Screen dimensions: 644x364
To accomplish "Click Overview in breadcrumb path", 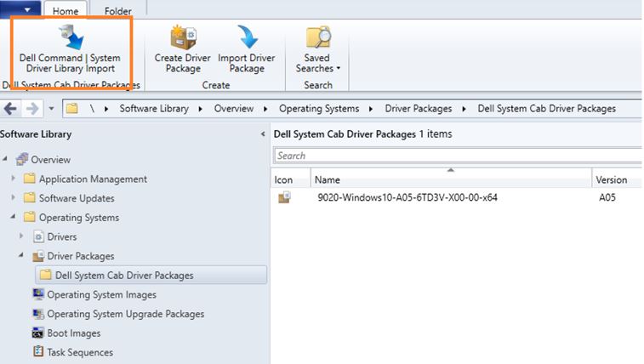I will (x=234, y=108).
